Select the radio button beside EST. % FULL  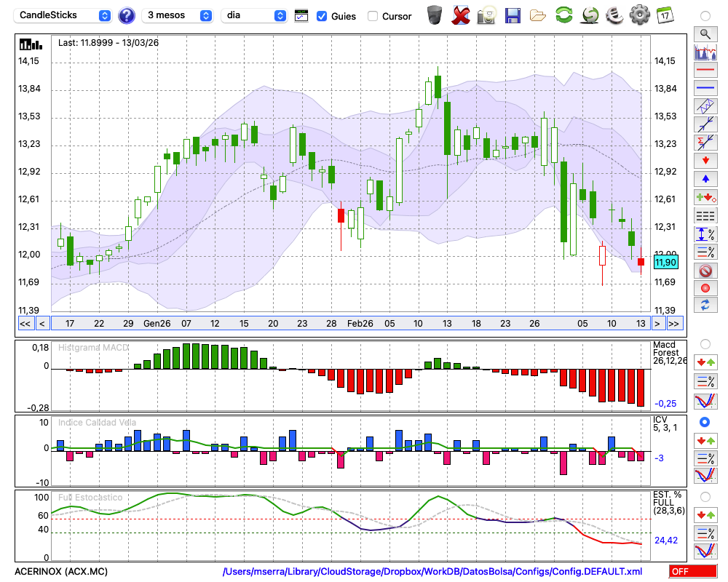pos(705,497)
